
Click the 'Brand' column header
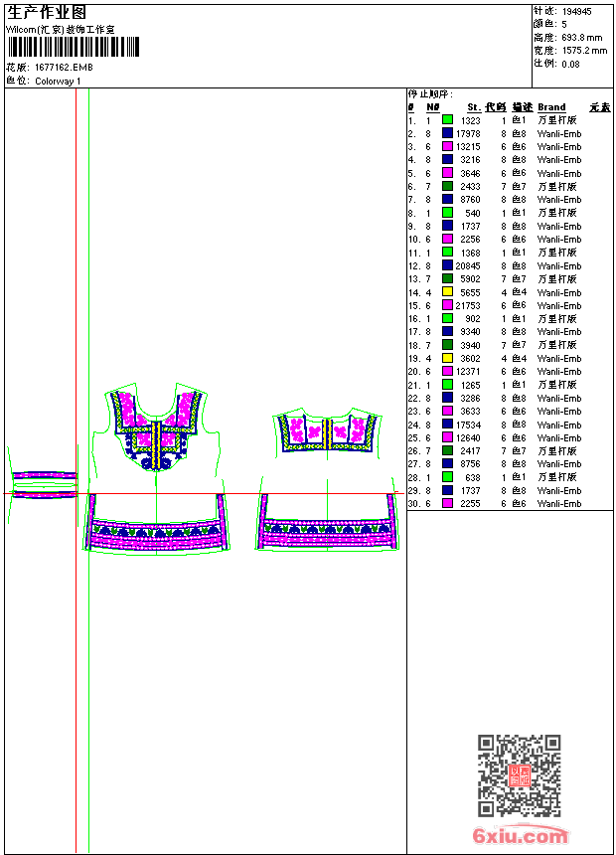pos(551,107)
